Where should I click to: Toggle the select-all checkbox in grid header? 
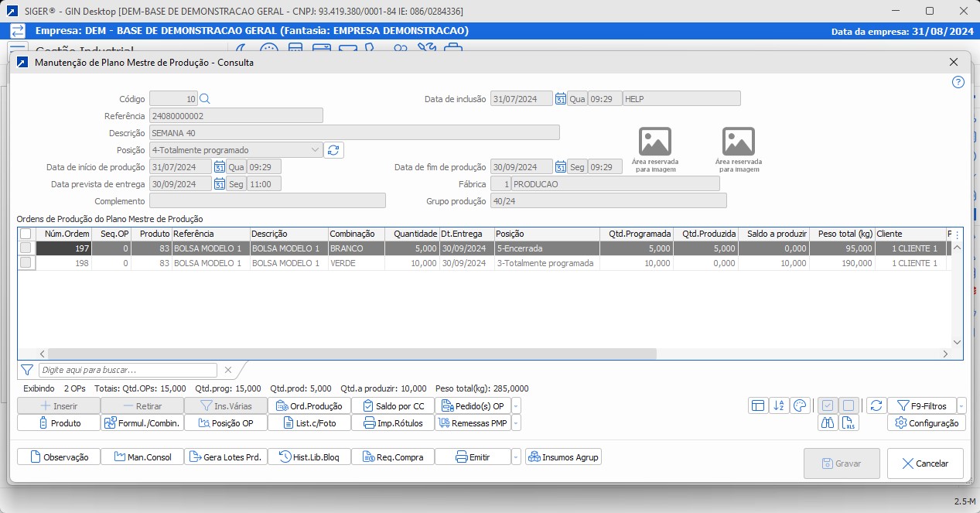coord(26,234)
